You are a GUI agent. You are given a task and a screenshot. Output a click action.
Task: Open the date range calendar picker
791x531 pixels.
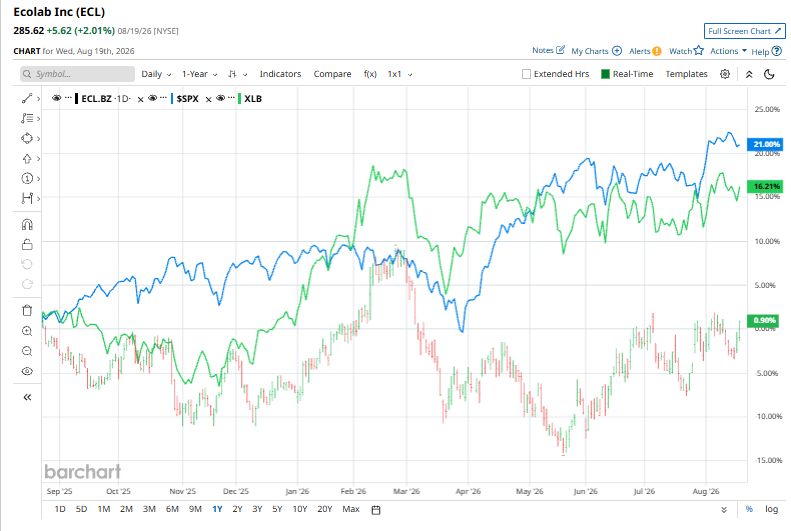(376, 510)
